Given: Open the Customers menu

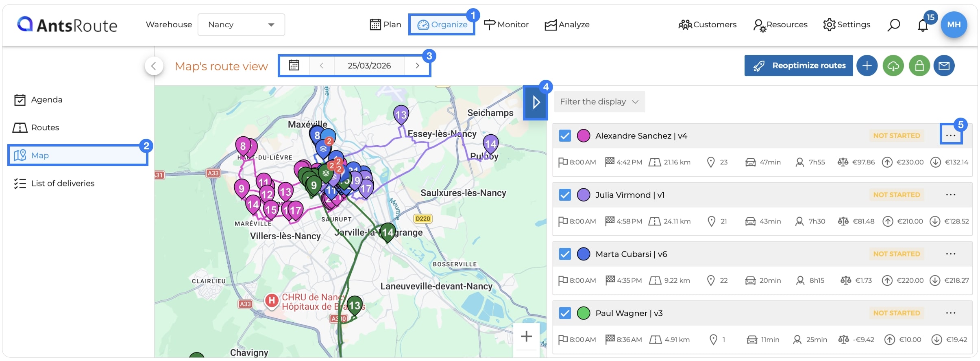Looking at the screenshot, I should pyautogui.click(x=708, y=24).
